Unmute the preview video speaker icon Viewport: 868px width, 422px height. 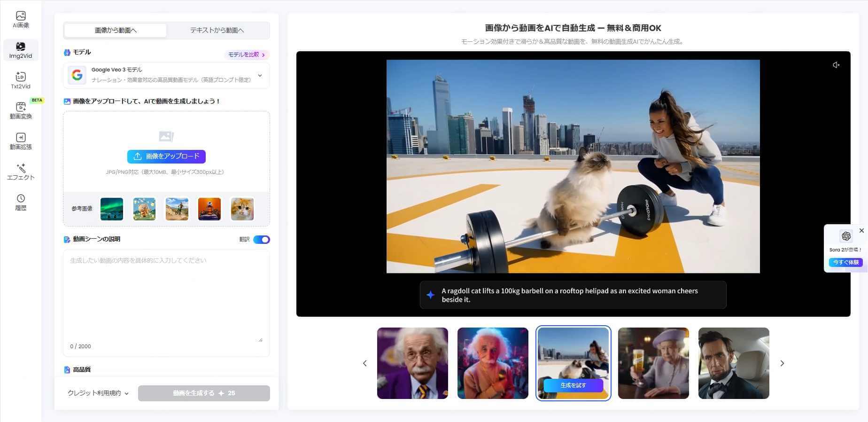coord(836,65)
